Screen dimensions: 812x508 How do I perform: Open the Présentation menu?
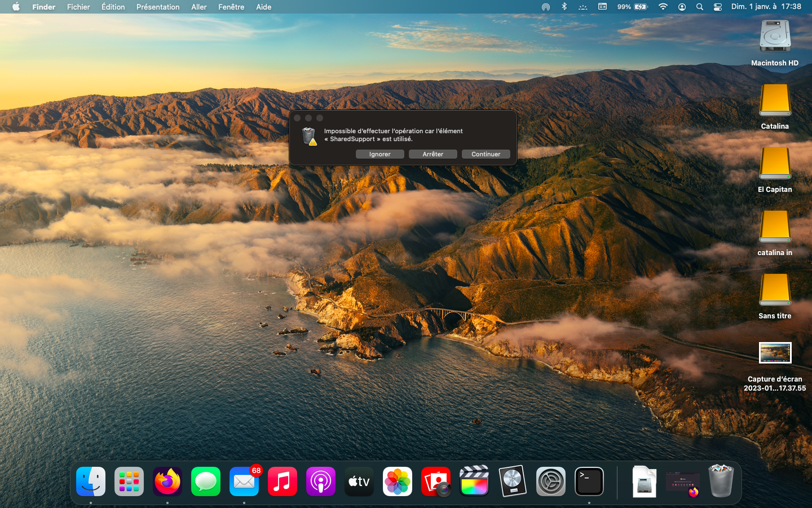(x=158, y=7)
